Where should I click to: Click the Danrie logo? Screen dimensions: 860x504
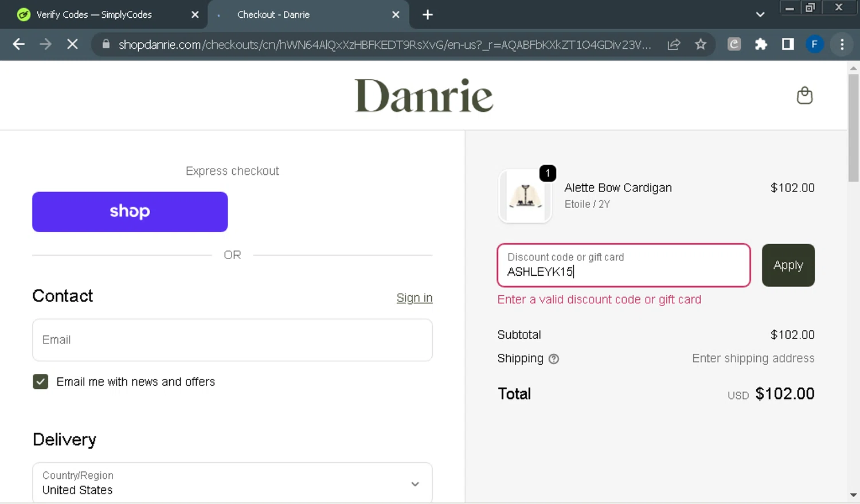(424, 95)
